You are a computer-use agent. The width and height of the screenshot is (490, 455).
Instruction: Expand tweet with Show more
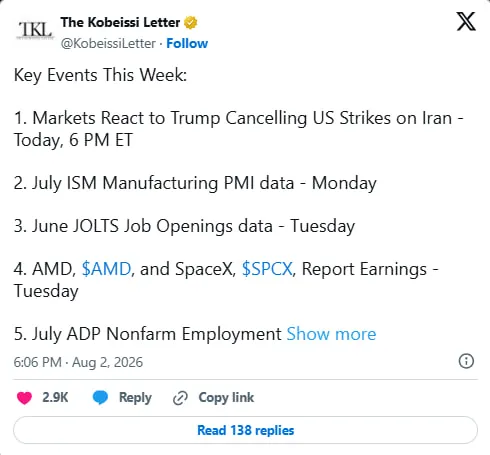331,334
